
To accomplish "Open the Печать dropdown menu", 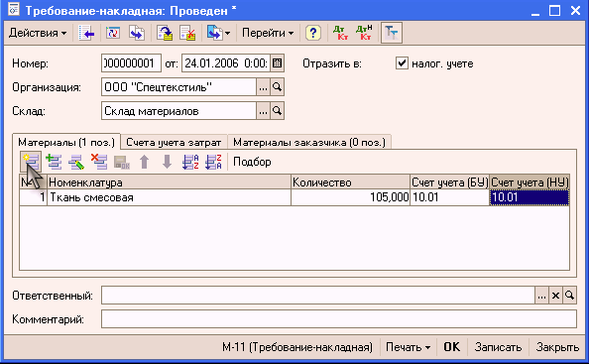I will click(x=408, y=347).
